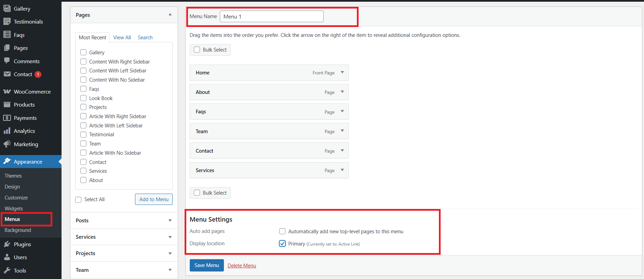This screenshot has width=644, height=279.
Task: Expand the Services panel arrow
Action: 170,237
